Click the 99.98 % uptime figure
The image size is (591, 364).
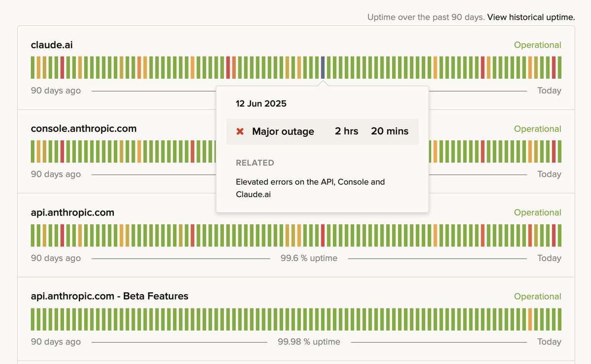(309, 342)
